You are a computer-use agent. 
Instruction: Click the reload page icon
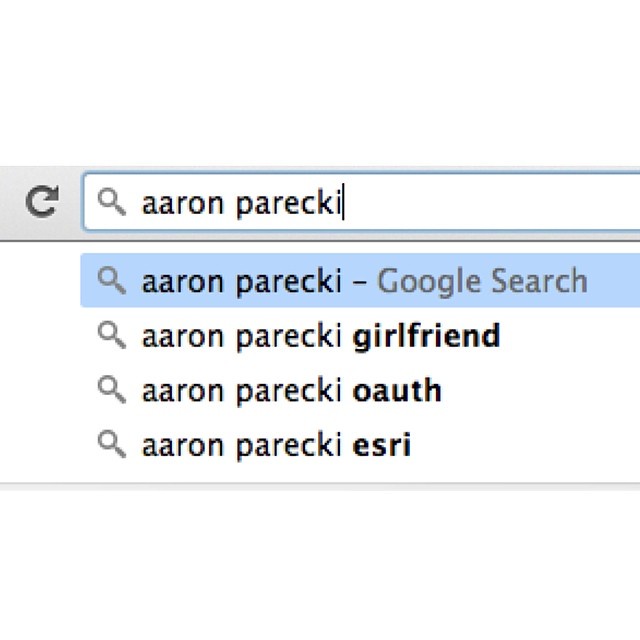(x=42, y=201)
